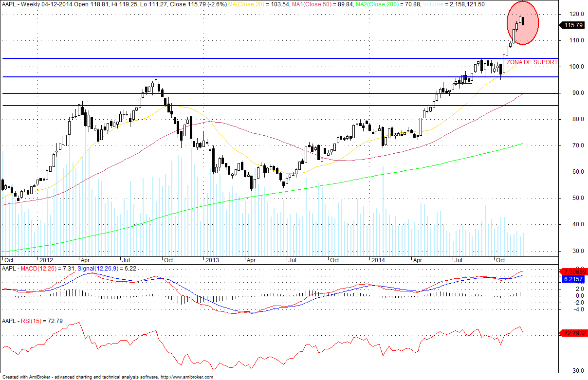Click the 115.79 current price tag

tap(573, 25)
